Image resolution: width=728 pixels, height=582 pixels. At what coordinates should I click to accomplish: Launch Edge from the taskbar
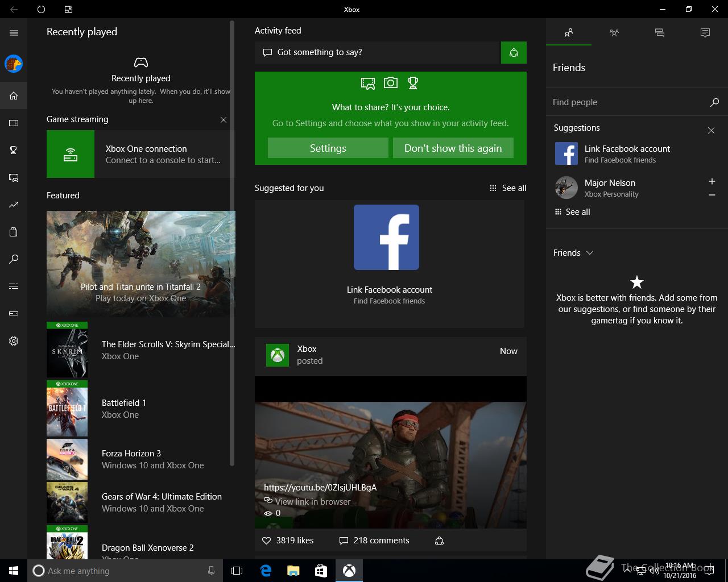click(x=265, y=571)
